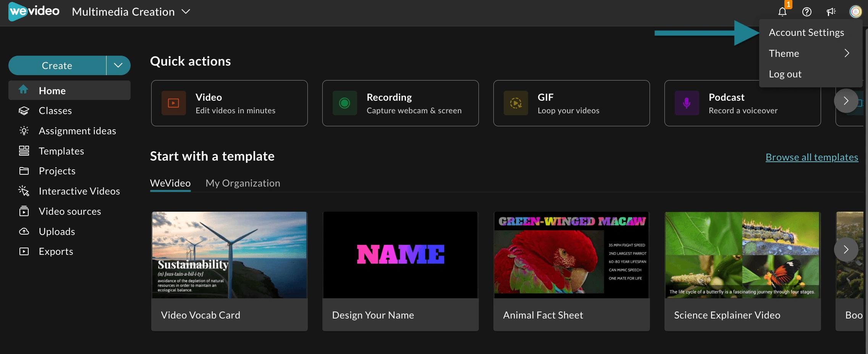Screen dimensions: 868x354
Task: Open Video sources in the sidebar
Action: point(70,211)
